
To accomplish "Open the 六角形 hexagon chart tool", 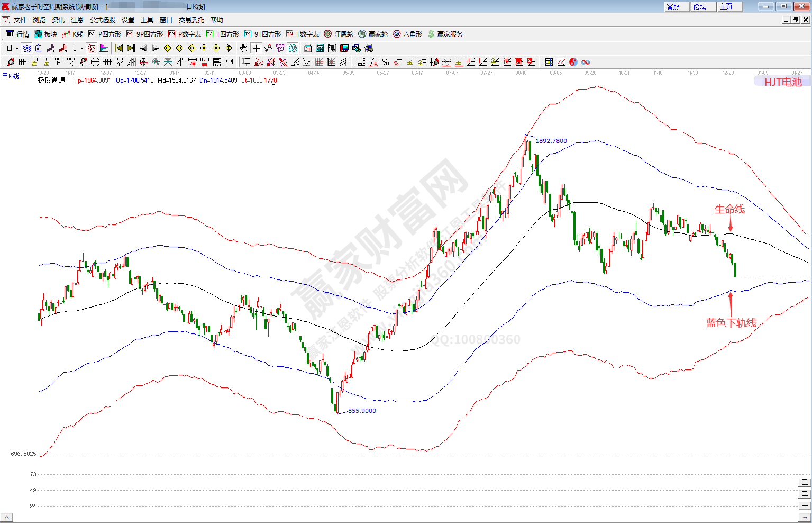I will [407, 34].
